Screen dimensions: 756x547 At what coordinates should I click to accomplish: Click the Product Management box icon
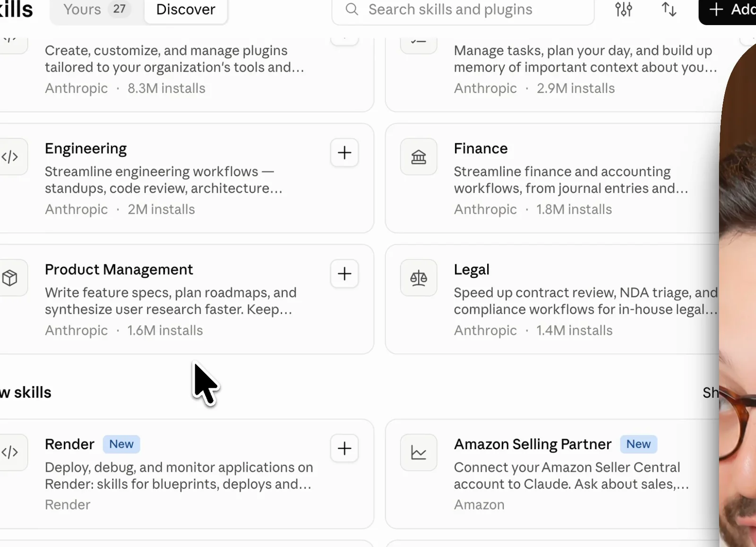(x=10, y=278)
